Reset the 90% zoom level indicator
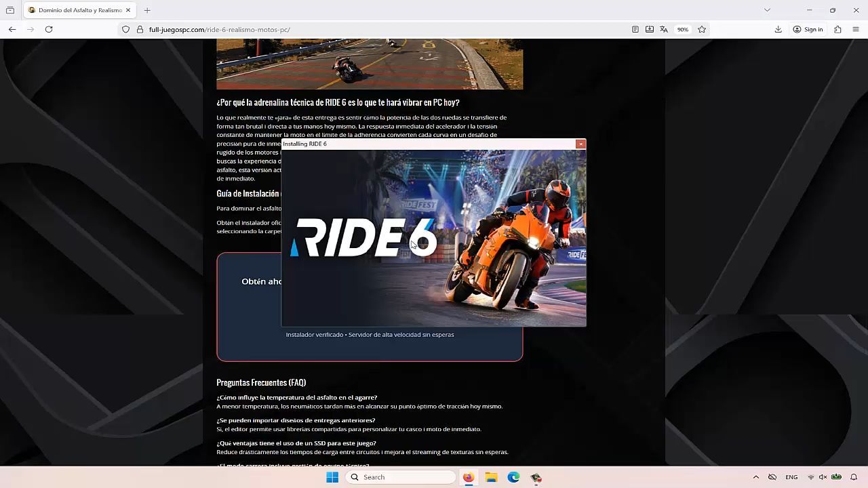868x488 pixels. 683,29
